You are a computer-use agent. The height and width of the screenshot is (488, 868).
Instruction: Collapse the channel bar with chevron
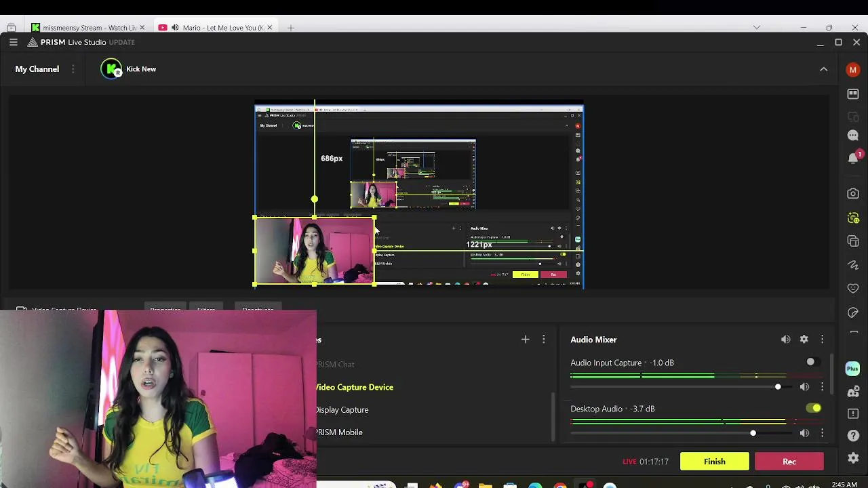(x=823, y=69)
